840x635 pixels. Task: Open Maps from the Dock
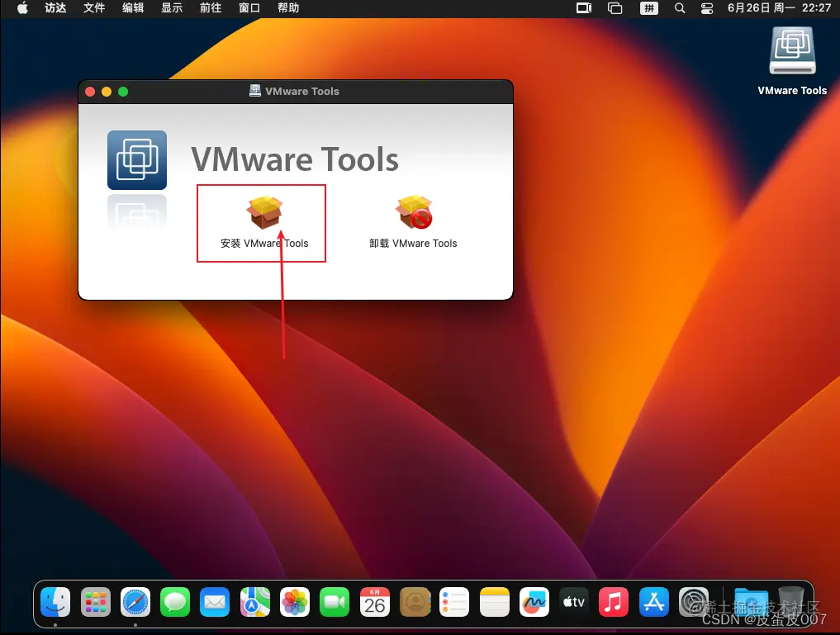tap(255, 602)
